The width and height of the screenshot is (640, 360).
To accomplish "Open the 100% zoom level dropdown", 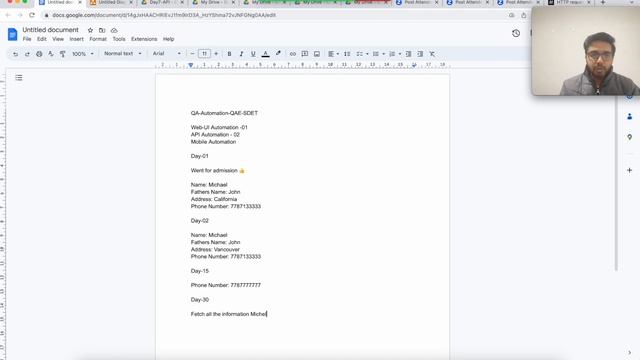I will pyautogui.click(x=83, y=54).
